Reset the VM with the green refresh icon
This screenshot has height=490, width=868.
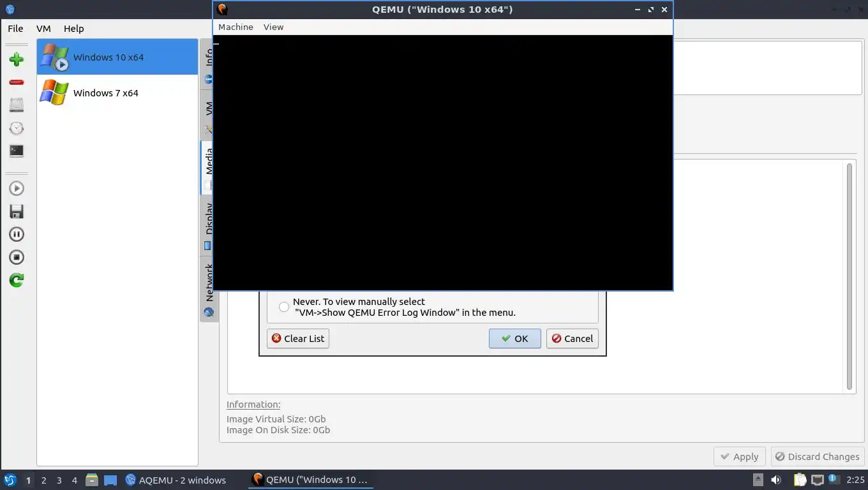pos(17,280)
